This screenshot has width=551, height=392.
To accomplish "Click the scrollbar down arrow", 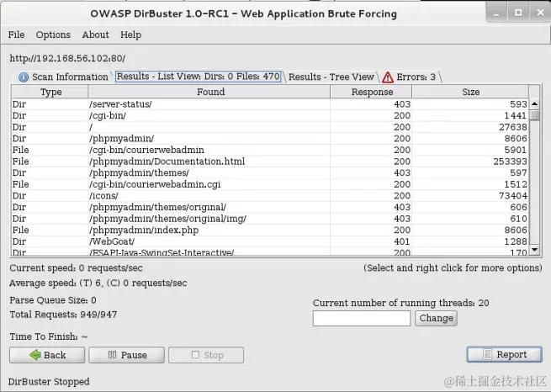I will (534, 249).
